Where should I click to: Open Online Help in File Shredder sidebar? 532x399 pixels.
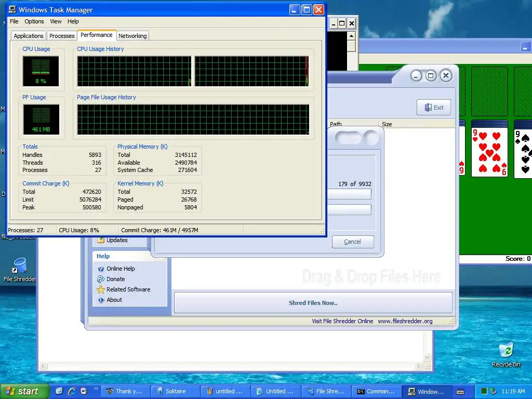pos(121,269)
